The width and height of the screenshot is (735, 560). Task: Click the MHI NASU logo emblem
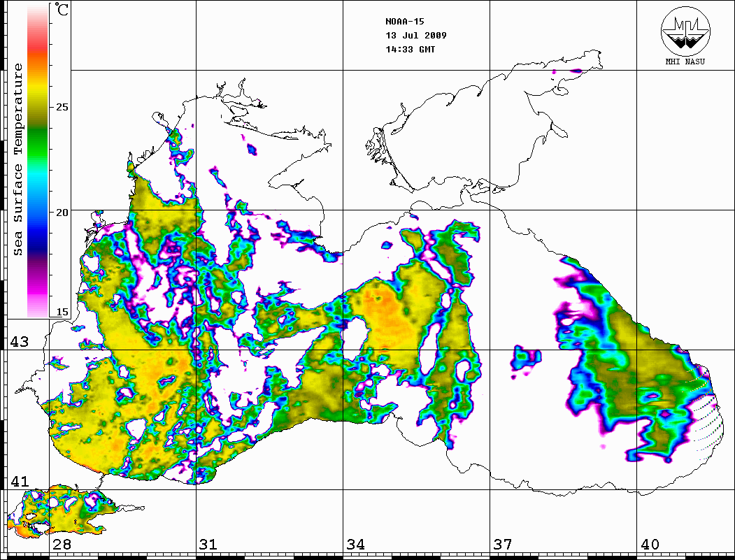pyautogui.click(x=685, y=31)
